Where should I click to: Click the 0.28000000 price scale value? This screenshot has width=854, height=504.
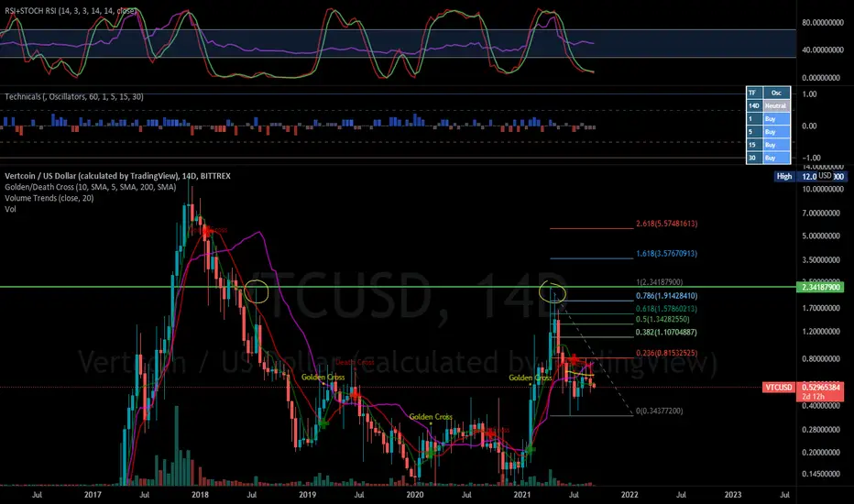tap(821, 430)
